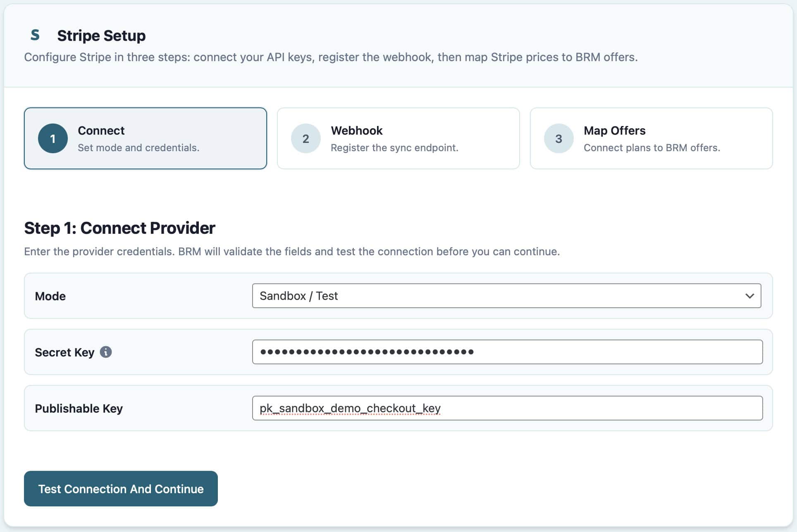This screenshot has height=532, width=797.
Task: Click into the Publishable Key field
Action: tap(507, 408)
